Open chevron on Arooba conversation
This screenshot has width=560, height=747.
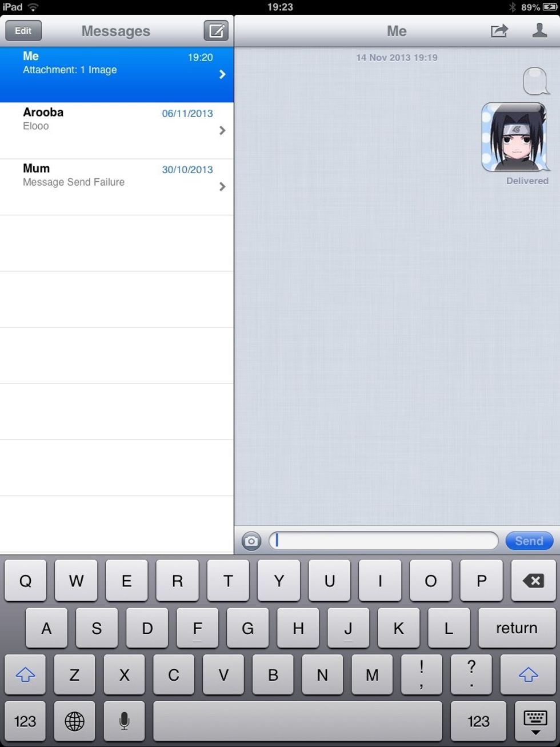222,130
